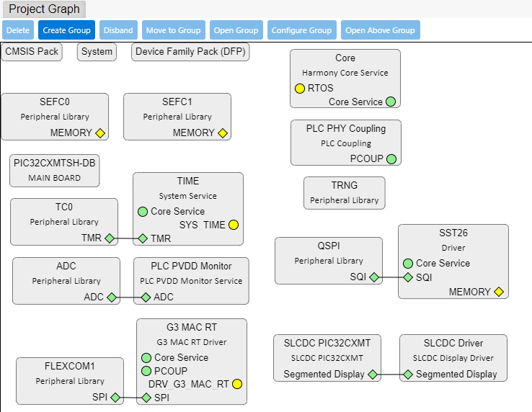Switch to the Project Graph tab

(x=43, y=9)
